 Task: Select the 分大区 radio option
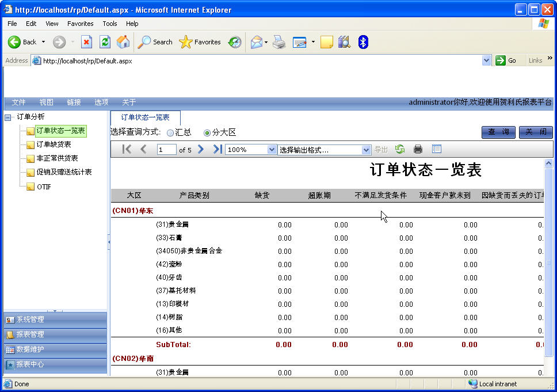click(x=207, y=133)
